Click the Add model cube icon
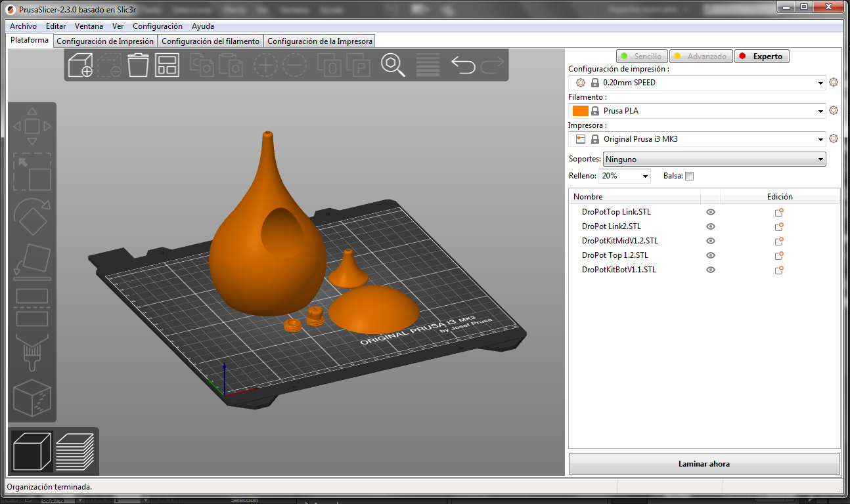850x504 pixels. click(80, 66)
